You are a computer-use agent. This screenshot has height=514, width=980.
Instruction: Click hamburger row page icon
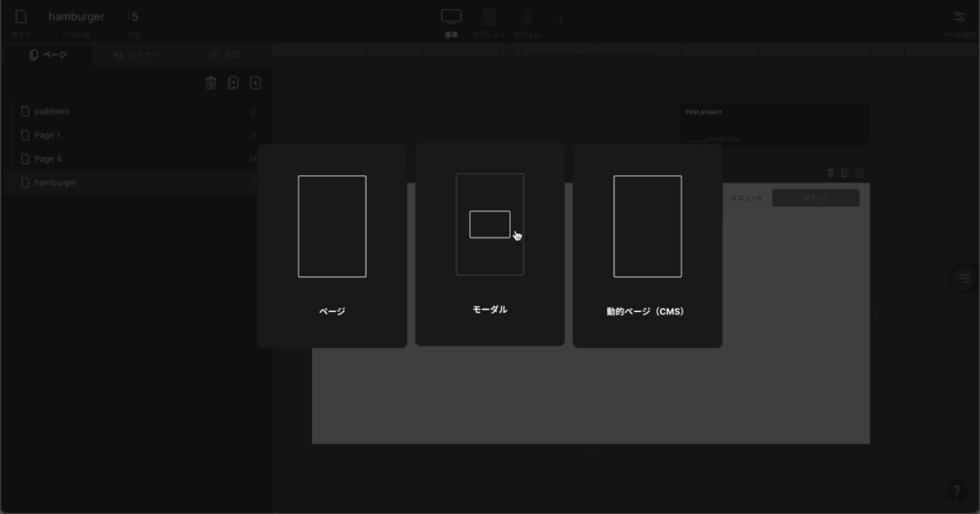[x=25, y=182]
